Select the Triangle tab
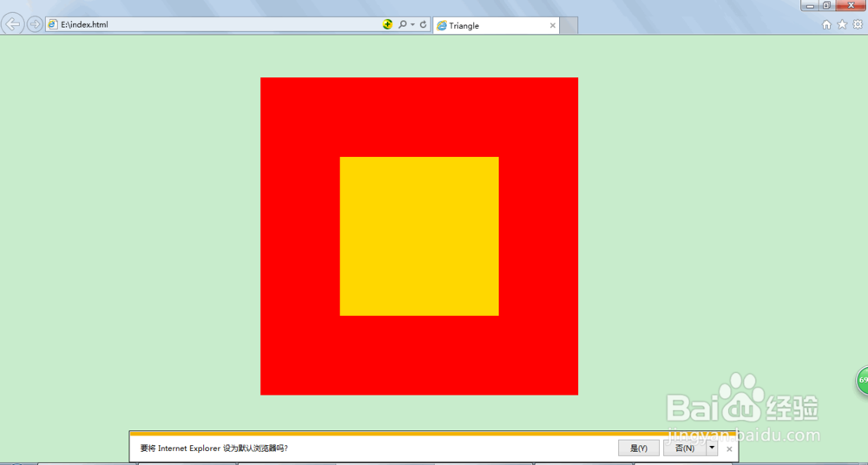The image size is (868, 465). pos(496,25)
